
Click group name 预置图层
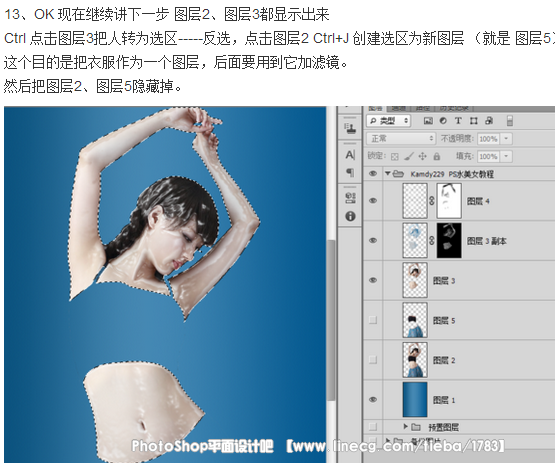click(x=444, y=427)
